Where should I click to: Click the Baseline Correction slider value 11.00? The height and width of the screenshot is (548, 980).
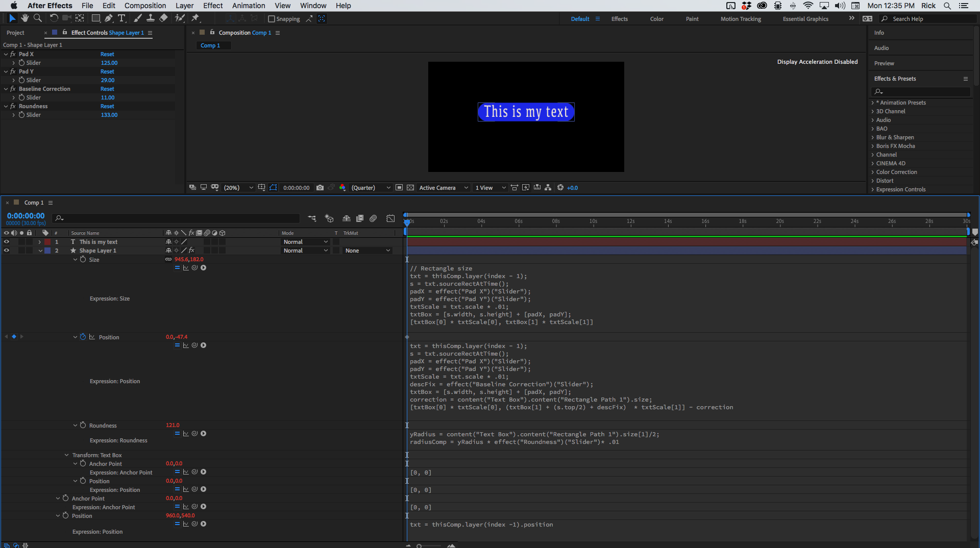pyautogui.click(x=108, y=97)
